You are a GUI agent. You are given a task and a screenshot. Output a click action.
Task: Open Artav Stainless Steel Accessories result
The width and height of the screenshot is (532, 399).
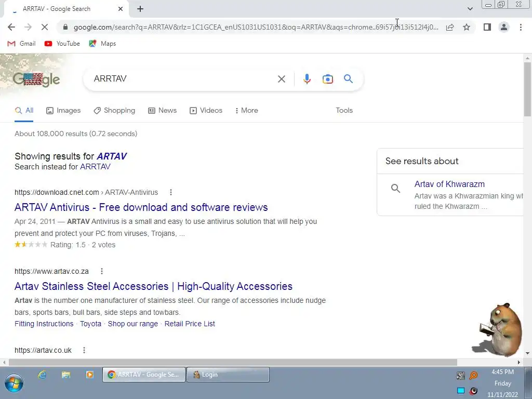pyautogui.click(x=153, y=286)
